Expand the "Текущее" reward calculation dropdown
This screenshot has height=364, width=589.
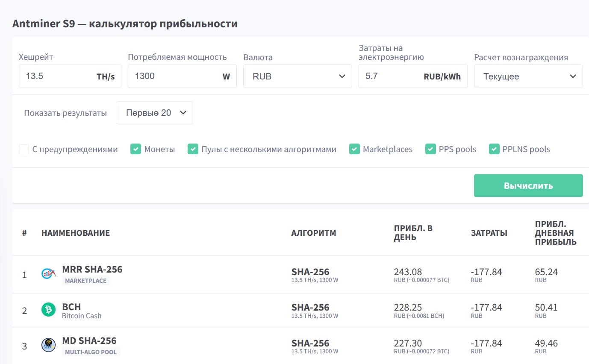click(x=528, y=76)
